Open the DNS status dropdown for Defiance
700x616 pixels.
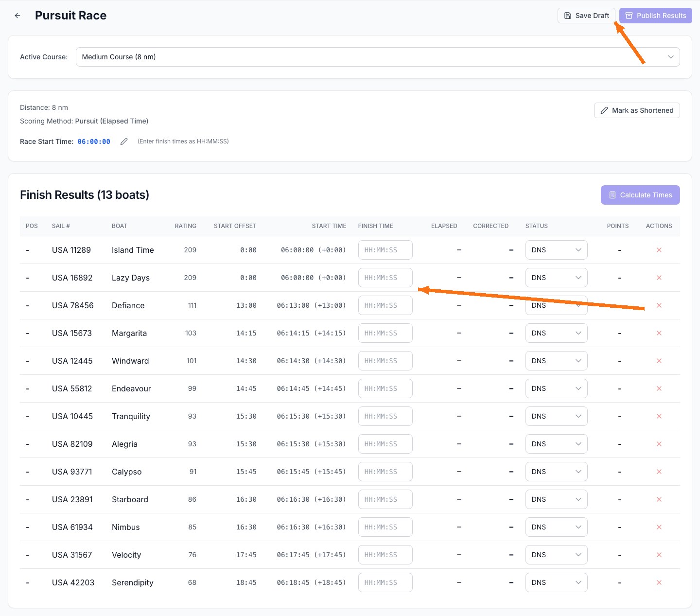[556, 305]
